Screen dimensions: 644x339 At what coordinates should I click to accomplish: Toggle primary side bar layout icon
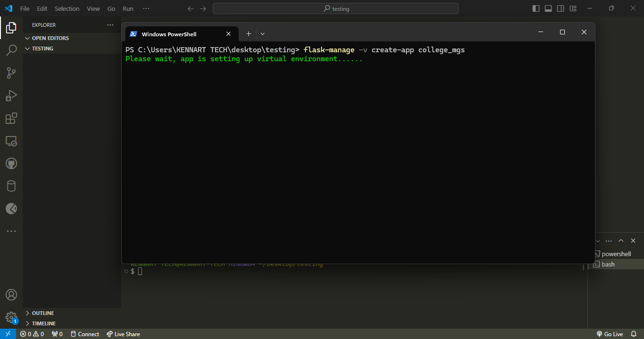pos(536,8)
